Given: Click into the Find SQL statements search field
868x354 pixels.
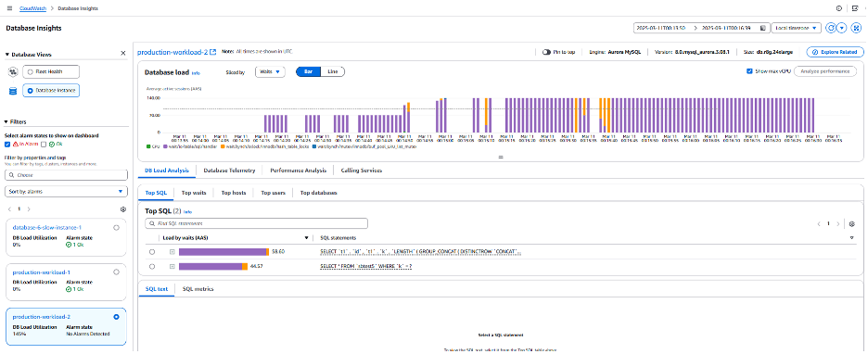Looking at the screenshot, I should (x=256, y=223).
